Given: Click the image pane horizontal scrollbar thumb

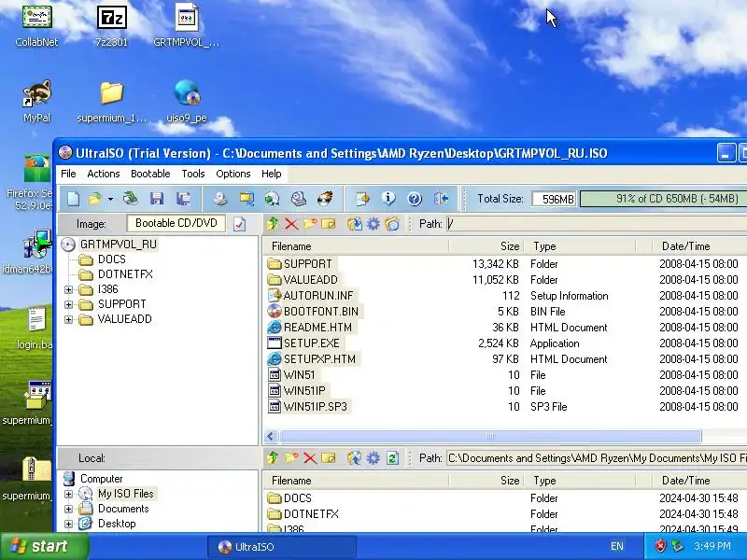Looking at the screenshot, I should coord(489,436).
